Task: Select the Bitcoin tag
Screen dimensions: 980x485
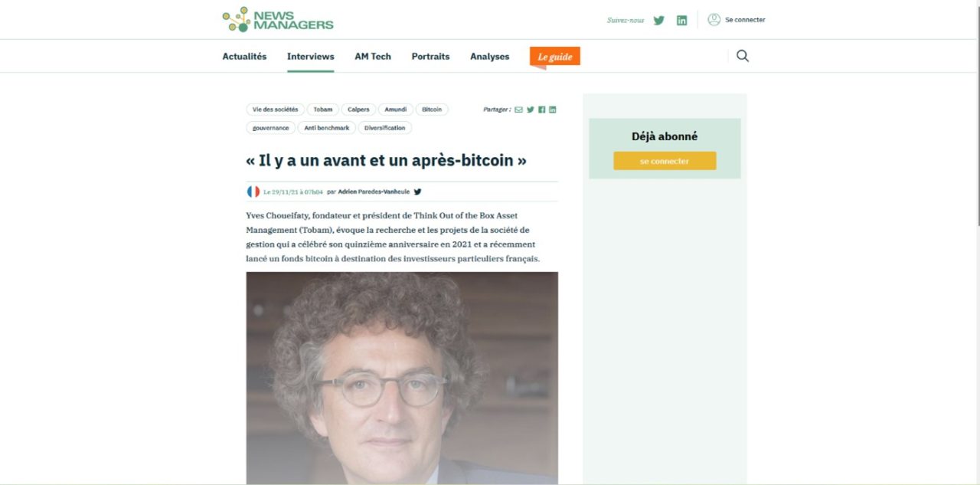Action: [432, 110]
